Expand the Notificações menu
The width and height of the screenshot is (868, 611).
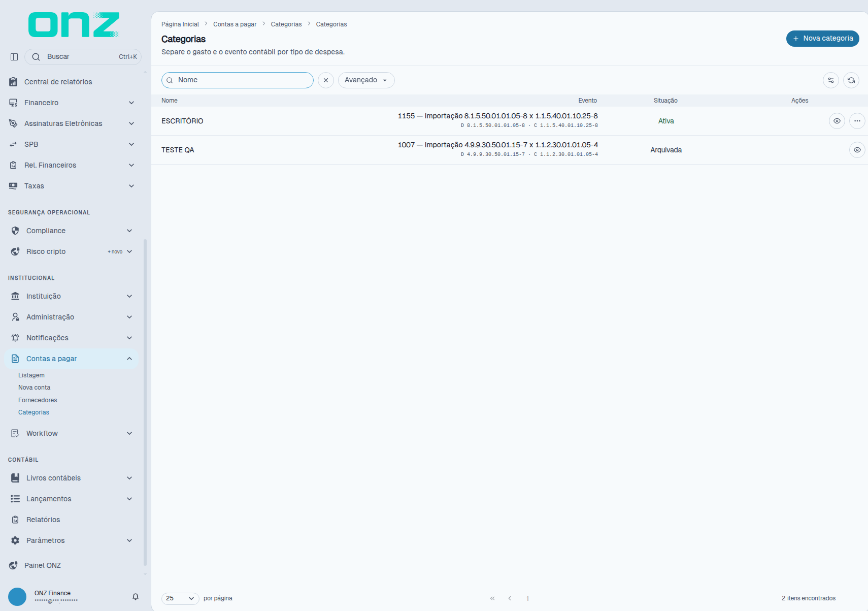(72, 338)
